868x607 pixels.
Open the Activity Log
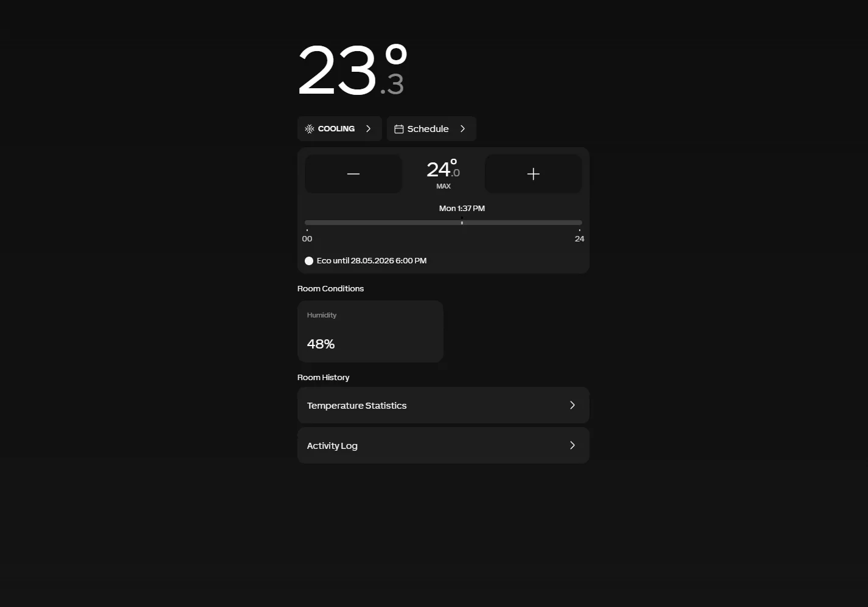point(443,445)
